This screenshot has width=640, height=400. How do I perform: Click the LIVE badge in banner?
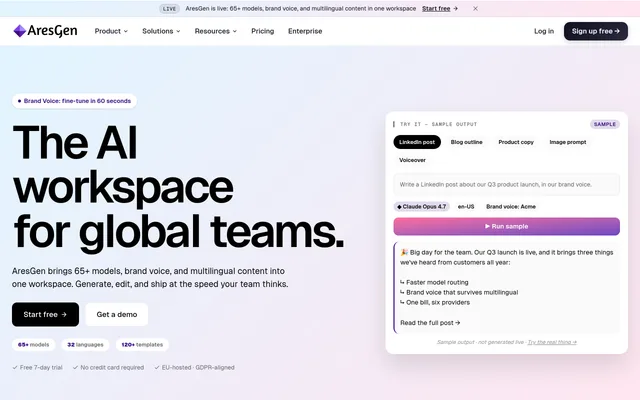pyautogui.click(x=169, y=9)
